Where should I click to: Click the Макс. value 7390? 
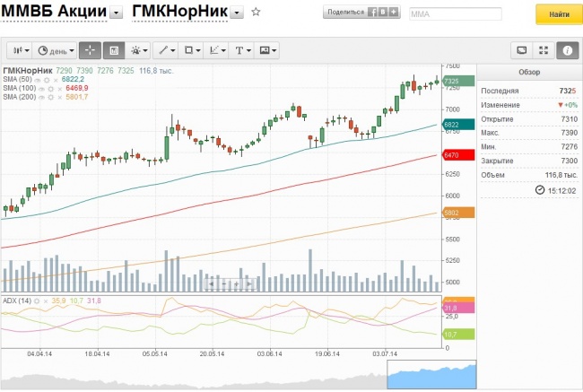pos(570,133)
